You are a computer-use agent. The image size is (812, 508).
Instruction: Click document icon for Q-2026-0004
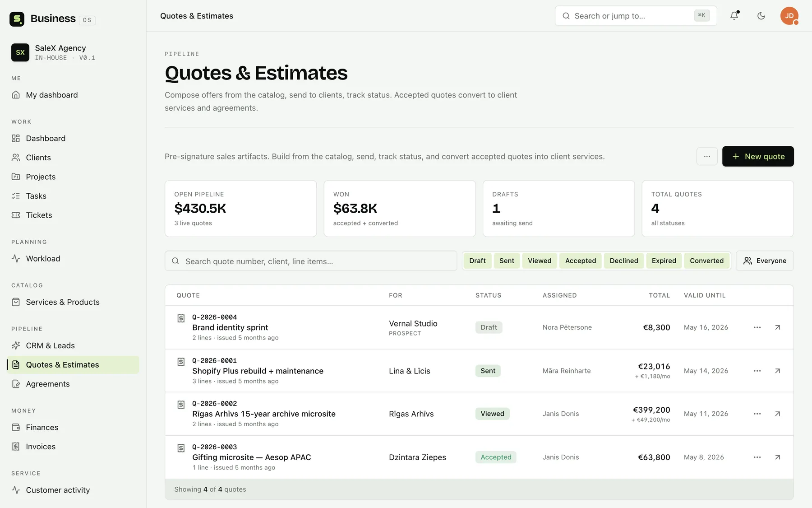click(x=181, y=318)
